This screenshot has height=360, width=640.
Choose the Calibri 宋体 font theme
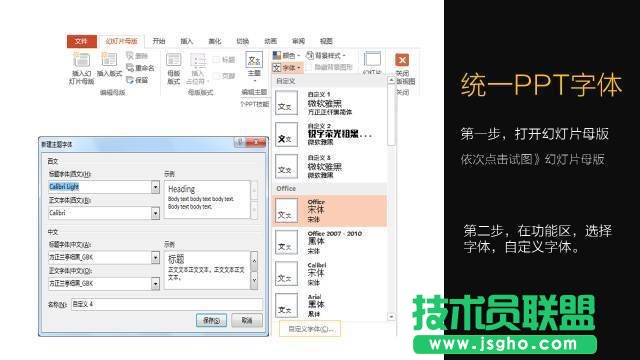pyautogui.click(x=329, y=274)
